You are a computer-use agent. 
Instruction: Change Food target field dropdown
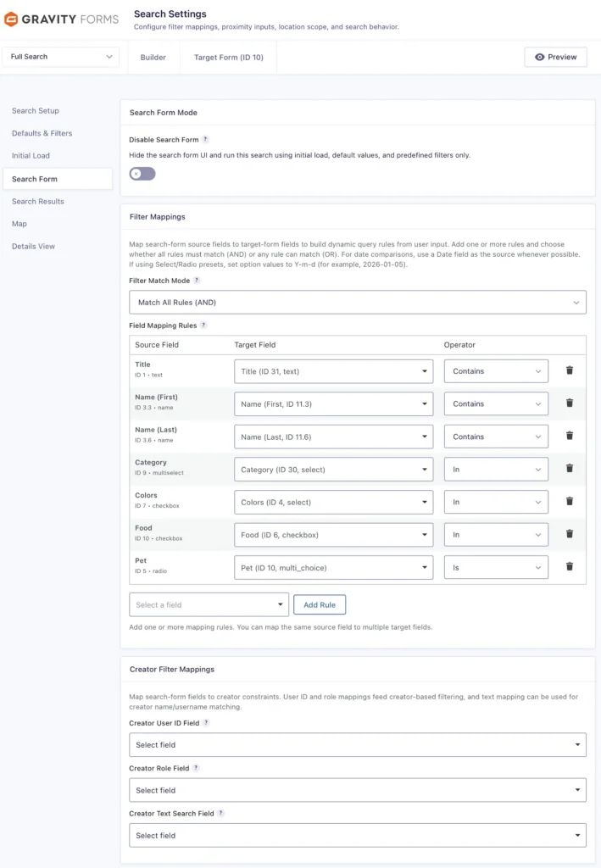click(334, 535)
